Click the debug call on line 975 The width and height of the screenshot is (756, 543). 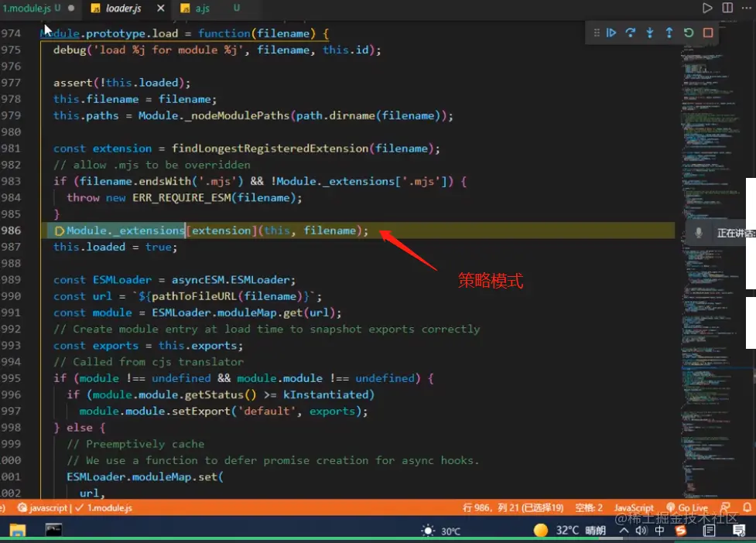tap(70, 50)
